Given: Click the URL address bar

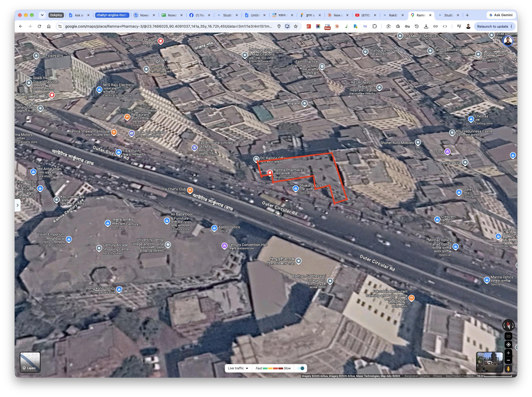Looking at the screenshot, I should tap(168, 26).
